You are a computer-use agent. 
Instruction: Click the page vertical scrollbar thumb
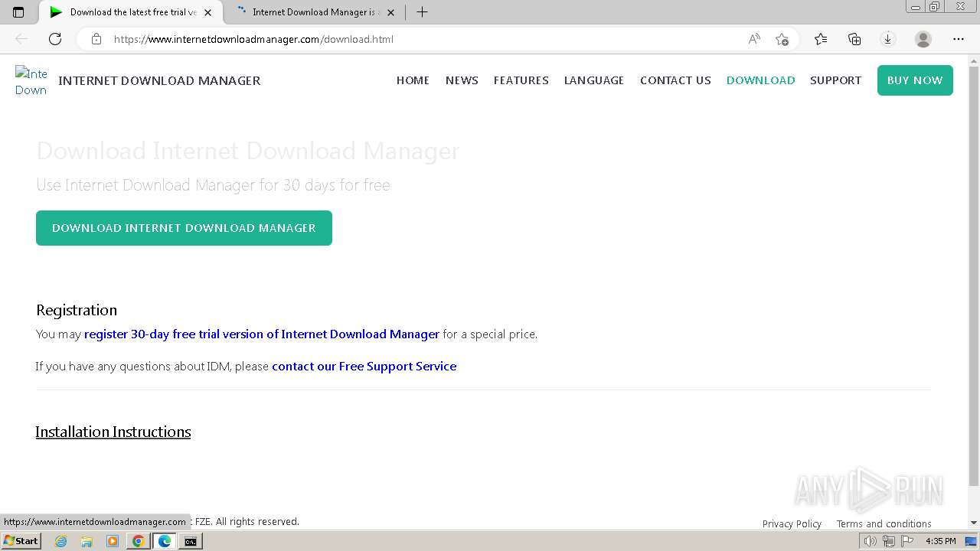[974, 275]
